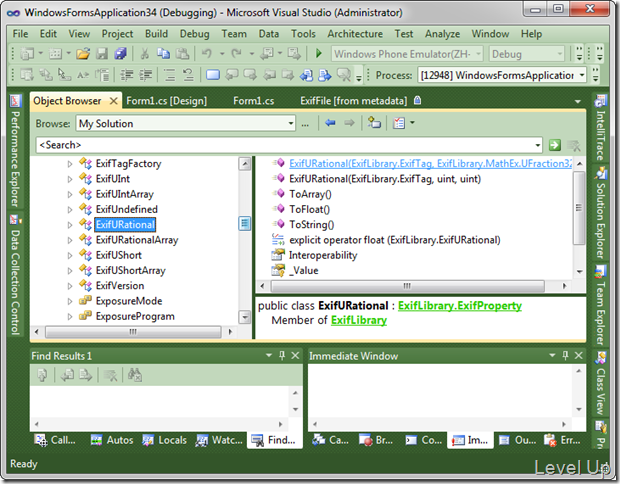Select the ExifUShortArray class
Screen dimensions: 620x484
[130, 270]
